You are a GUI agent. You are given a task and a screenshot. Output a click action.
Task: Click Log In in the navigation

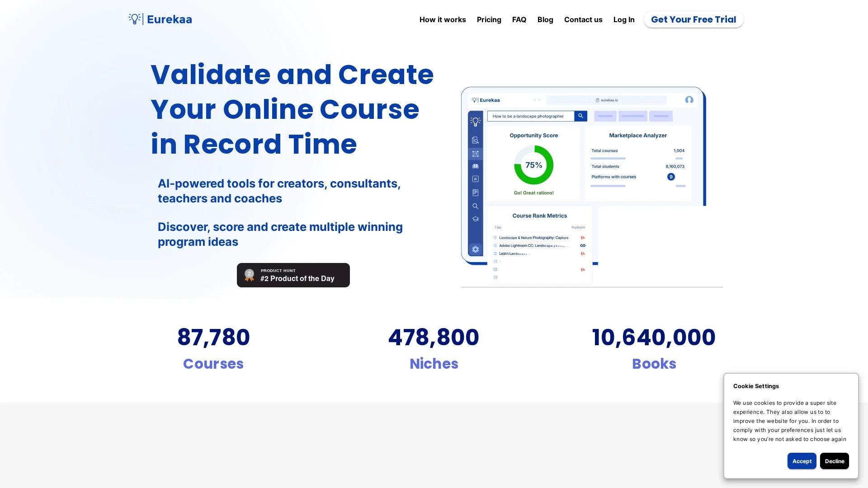coord(623,19)
